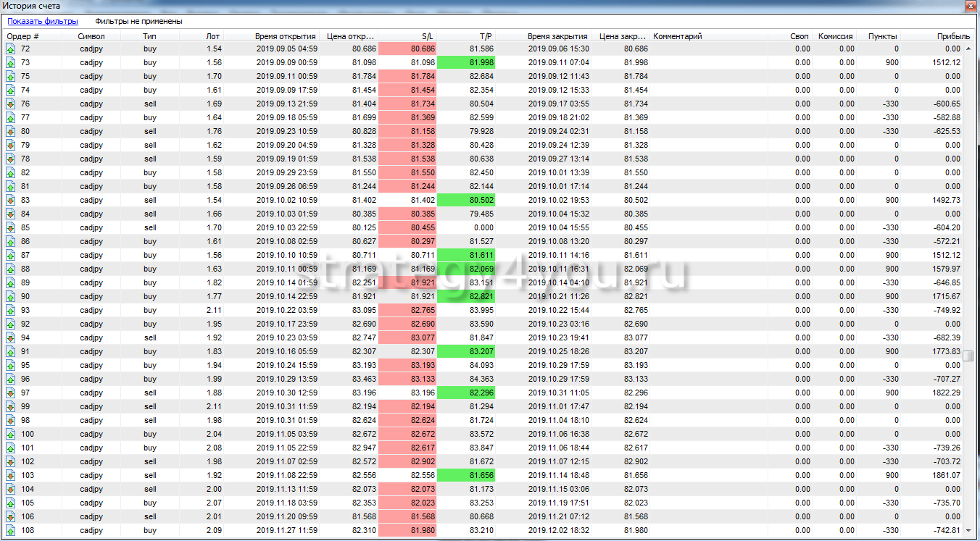This screenshot has width=980, height=541.
Task: Select the icon next to order 103
Action: 11,475
